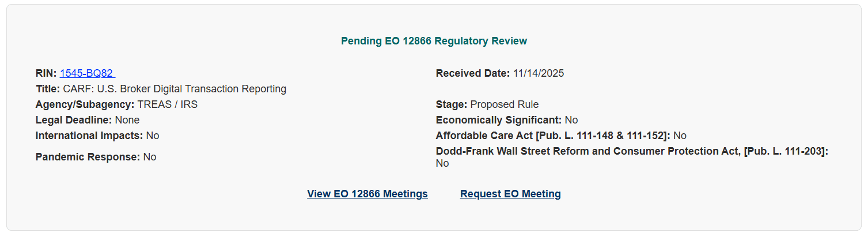Click the bold RIN label
868x236 pixels.
46,73
